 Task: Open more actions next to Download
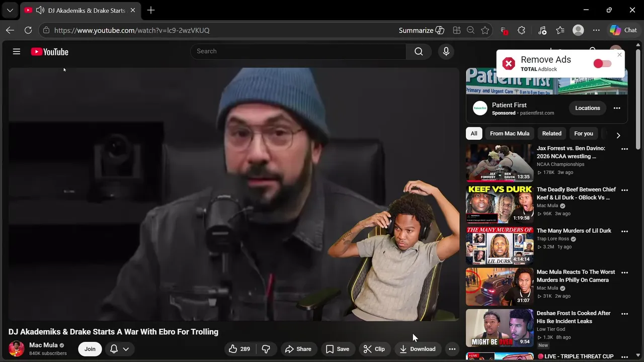(x=452, y=349)
